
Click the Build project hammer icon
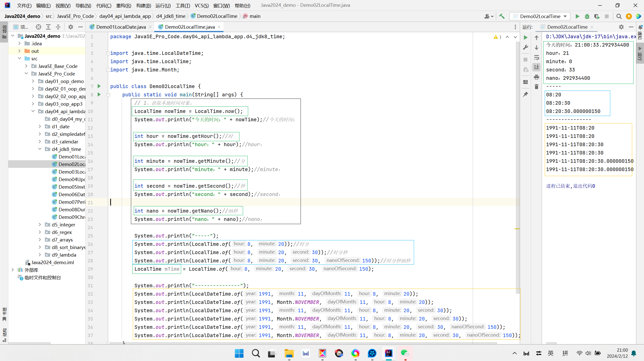pyautogui.click(x=502, y=16)
